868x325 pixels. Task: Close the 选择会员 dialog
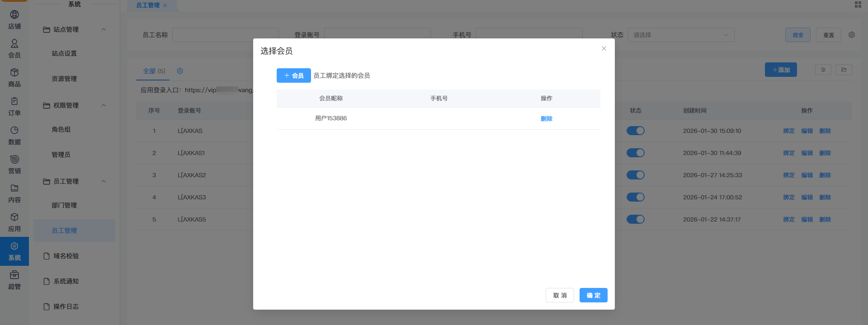[x=604, y=48]
